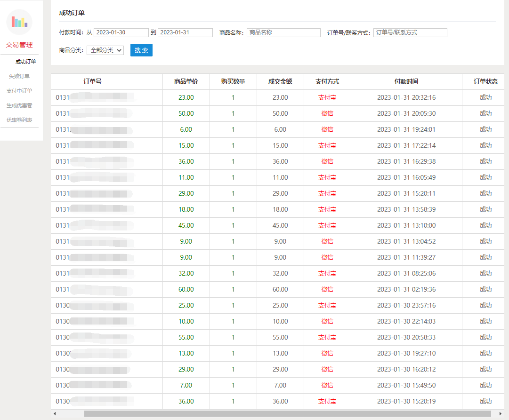Select payment time 2023-01-30 23:57:16
Screen dimensions: 509x420
(x=406, y=306)
